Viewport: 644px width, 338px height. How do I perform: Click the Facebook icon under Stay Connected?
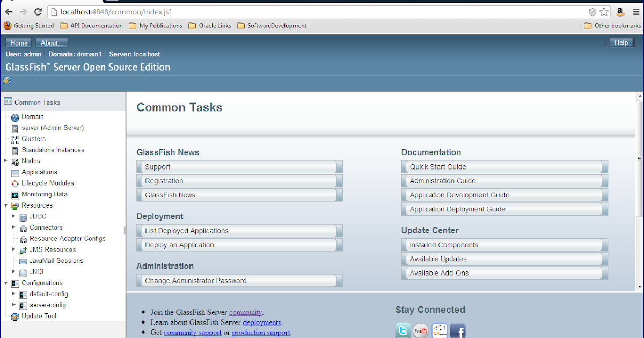coord(458,330)
